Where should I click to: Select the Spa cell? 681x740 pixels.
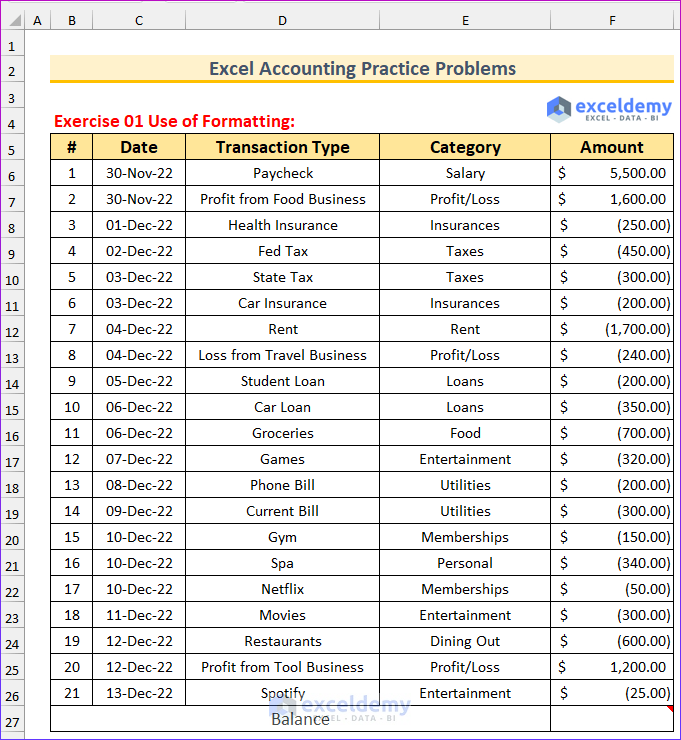click(282, 563)
